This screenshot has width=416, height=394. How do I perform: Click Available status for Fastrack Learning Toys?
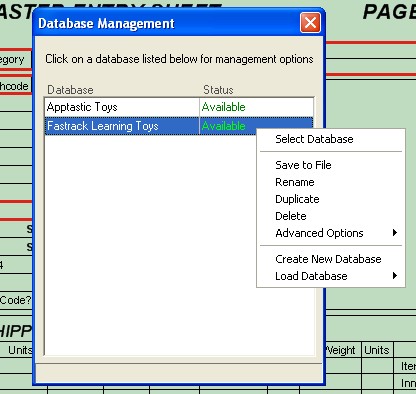pyautogui.click(x=224, y=126)
